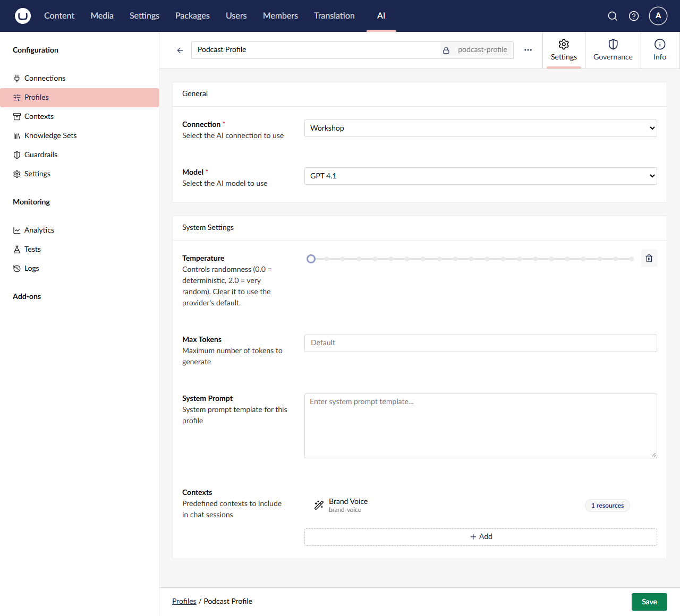This screenshot has width=680, height=616.
Task: Open Logs under Monitoring
Action: [80, 269]
